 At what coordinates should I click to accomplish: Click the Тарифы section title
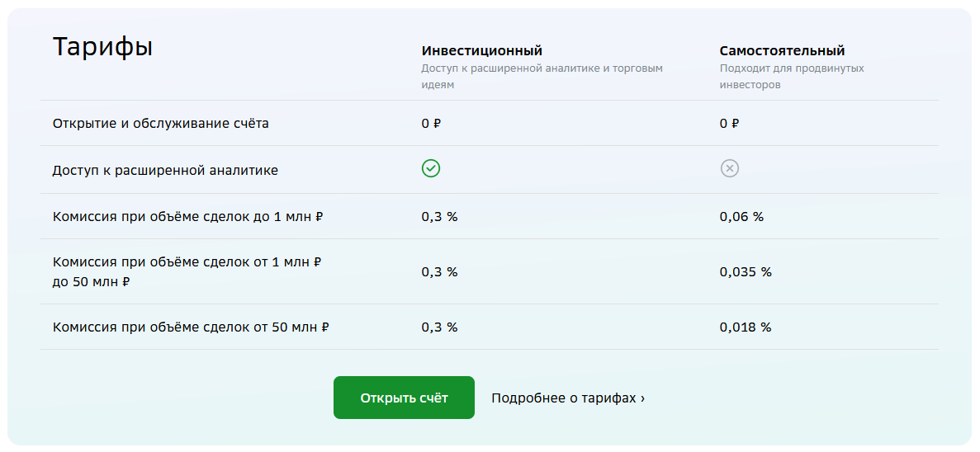[x=103, y=47]
